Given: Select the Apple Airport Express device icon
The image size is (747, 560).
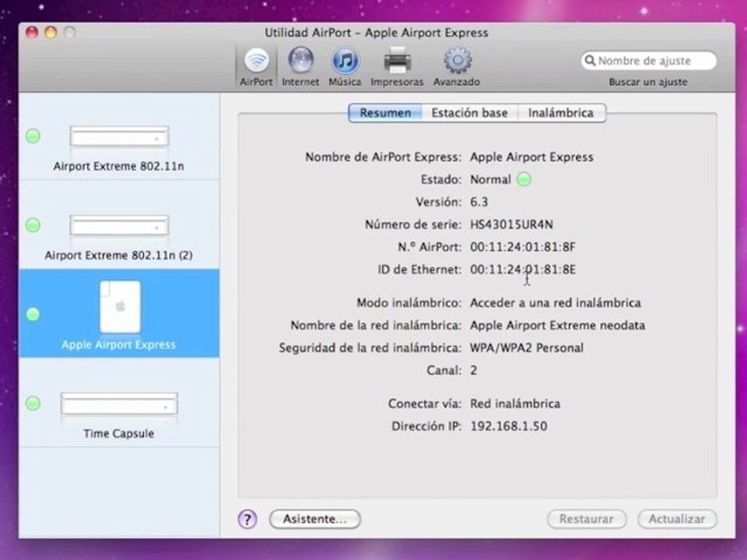Looking at the screenshot, I should pos(120,306).
